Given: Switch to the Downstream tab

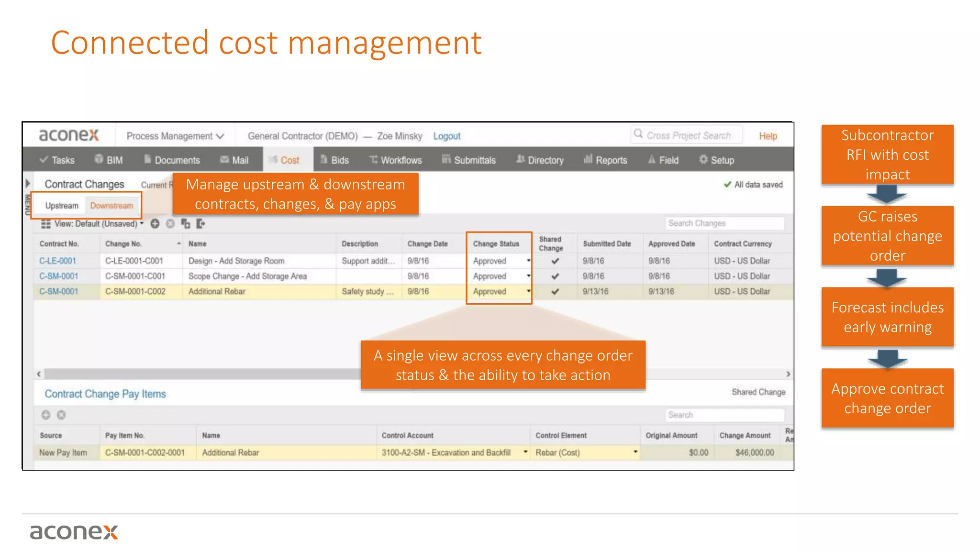Looking at the screenshot, I should [x=111, y=205].
